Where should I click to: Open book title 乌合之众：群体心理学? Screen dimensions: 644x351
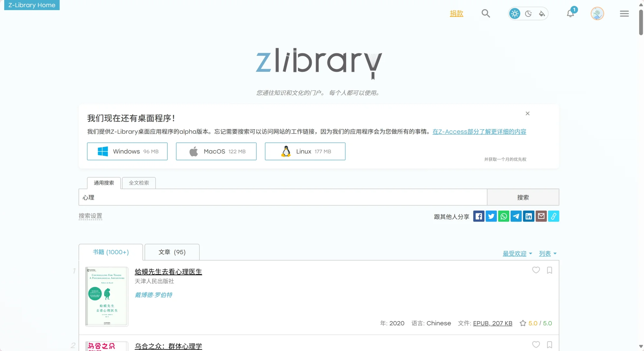pos(168,346)
